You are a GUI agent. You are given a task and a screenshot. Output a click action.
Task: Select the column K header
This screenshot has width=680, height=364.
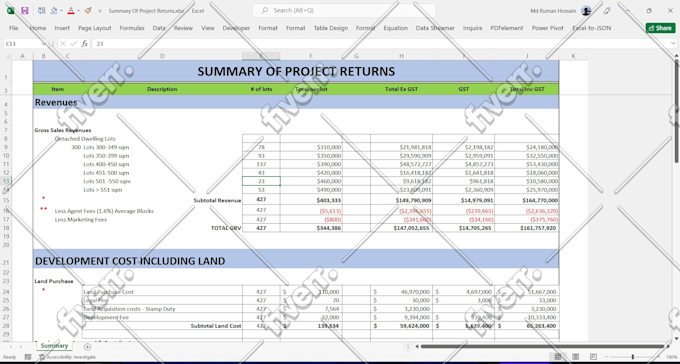[x=573, y=56]
